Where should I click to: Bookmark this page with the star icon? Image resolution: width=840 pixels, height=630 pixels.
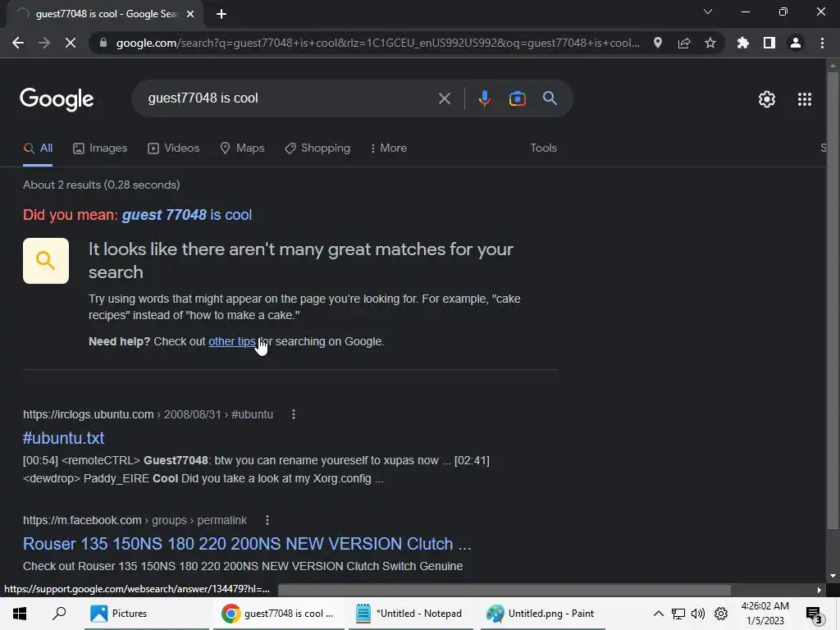(710, 43)
